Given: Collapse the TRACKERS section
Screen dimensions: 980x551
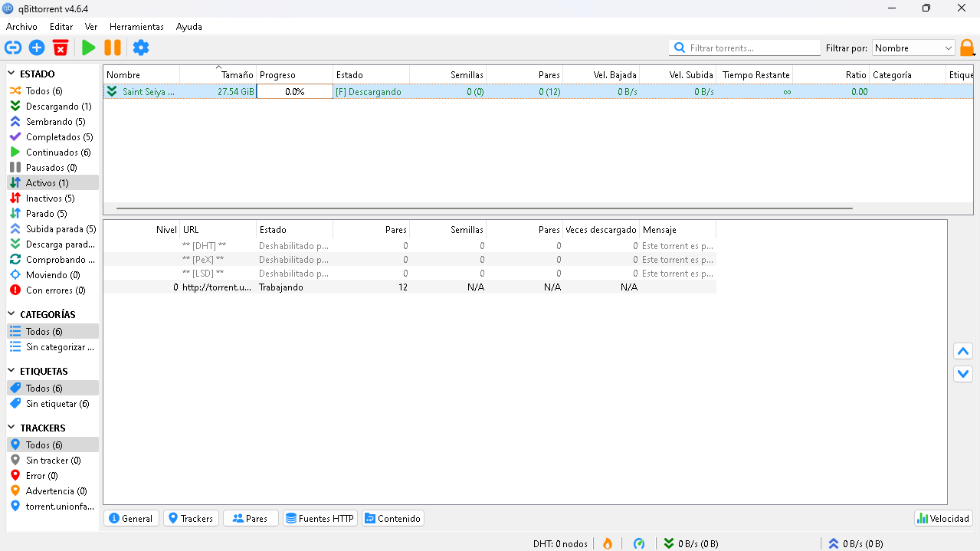Looking at the screenshot, I should [x=12, y=428].
